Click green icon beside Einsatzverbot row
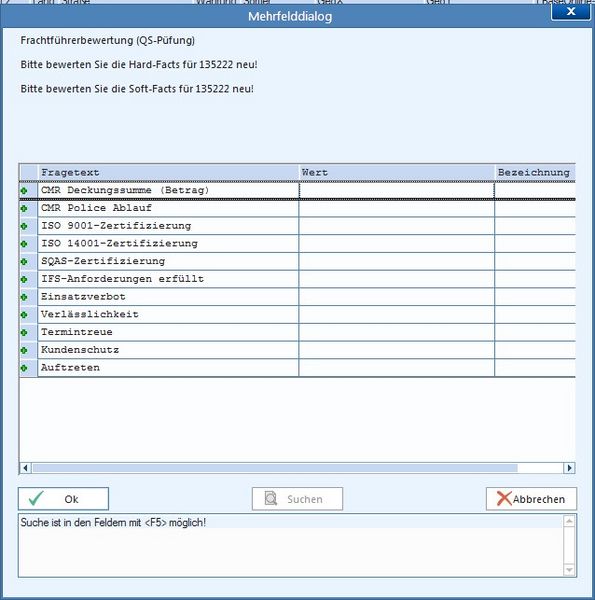 24,297
